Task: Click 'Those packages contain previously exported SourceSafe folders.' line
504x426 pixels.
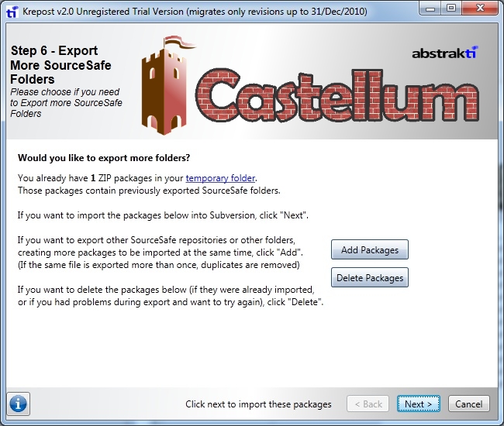Action: [149, 191]
